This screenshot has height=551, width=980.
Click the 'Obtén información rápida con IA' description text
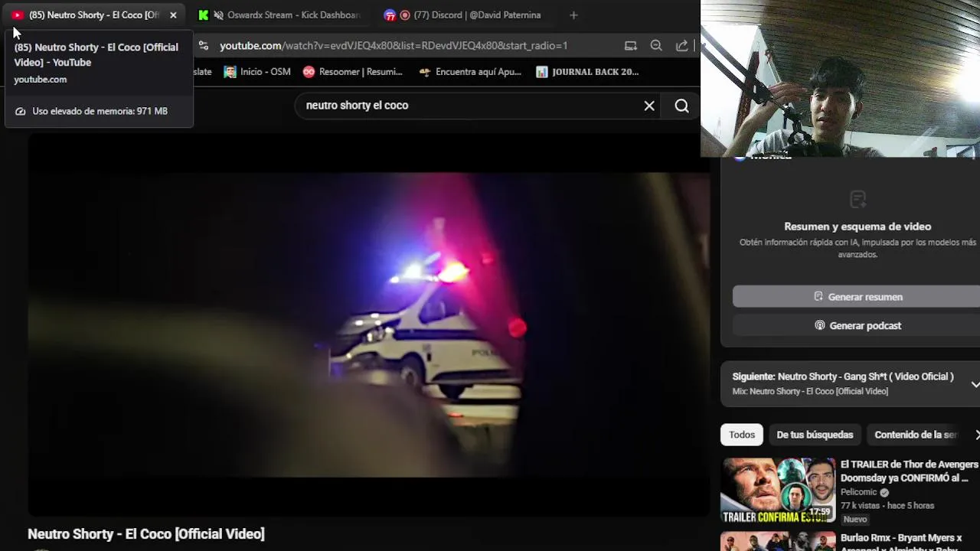[x=857, y=248]
